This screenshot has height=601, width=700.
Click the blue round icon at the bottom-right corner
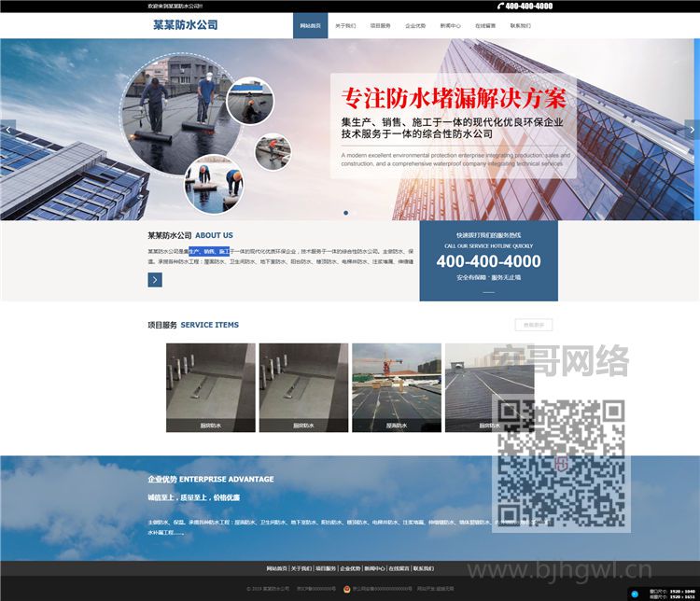635,594
